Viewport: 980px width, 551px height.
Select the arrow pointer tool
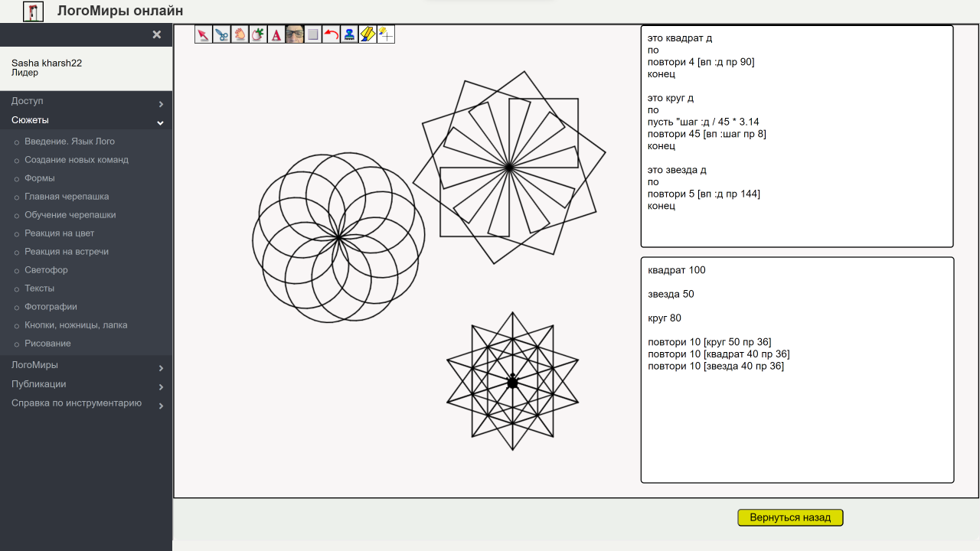pos(204,34)
